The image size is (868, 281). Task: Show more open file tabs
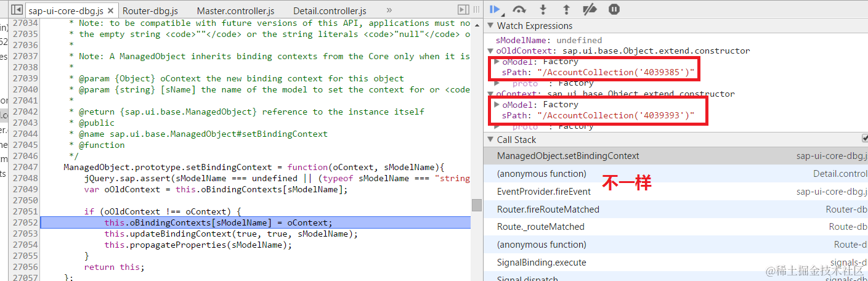[x=389, y=10]
